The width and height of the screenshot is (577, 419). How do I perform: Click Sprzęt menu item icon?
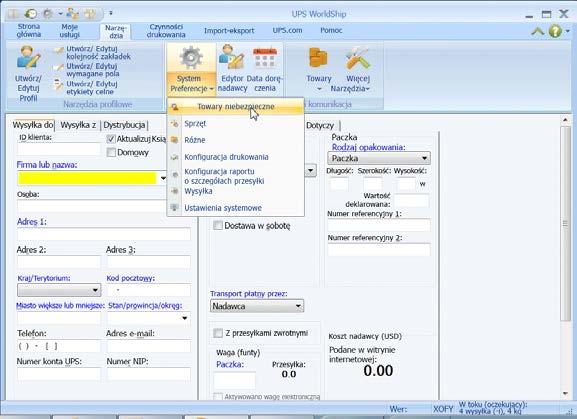click(175, 124)
